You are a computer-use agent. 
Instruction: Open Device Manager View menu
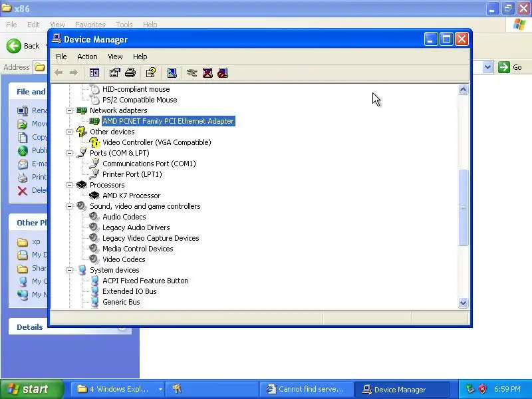coord(115,57)
